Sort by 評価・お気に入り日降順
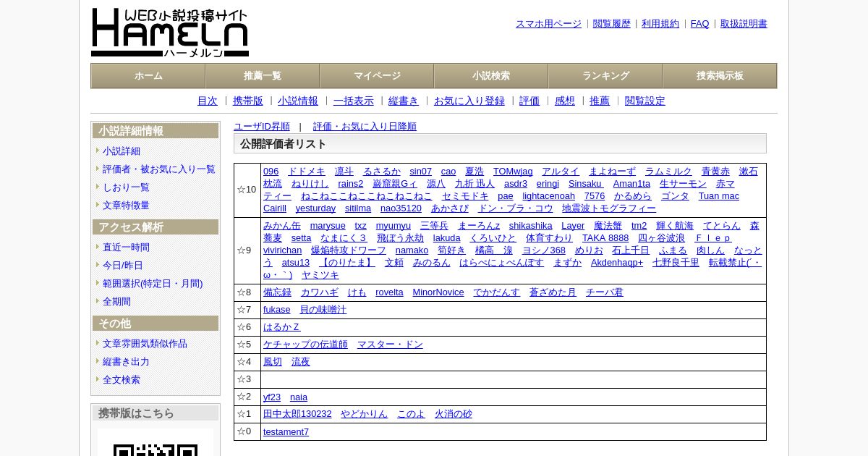This screenshot has width=868, height=456. [365, 127]
